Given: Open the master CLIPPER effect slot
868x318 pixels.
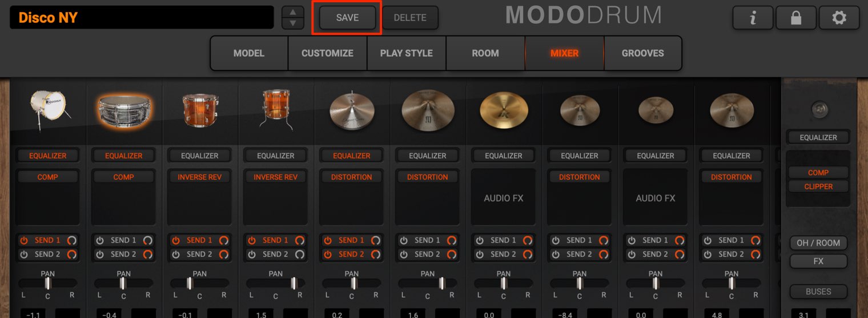Looking at the screenshot, I should pyautogui.click(x=818, y=186).
